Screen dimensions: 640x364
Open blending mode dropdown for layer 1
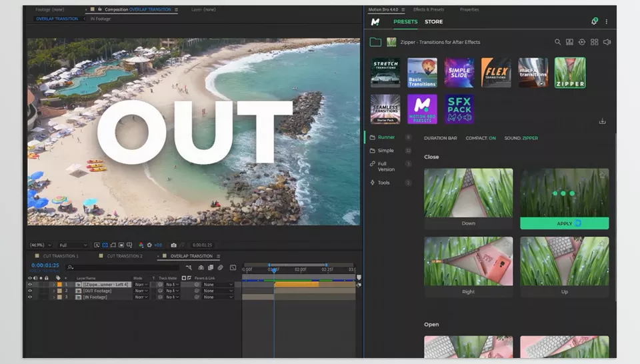(141, 285)
